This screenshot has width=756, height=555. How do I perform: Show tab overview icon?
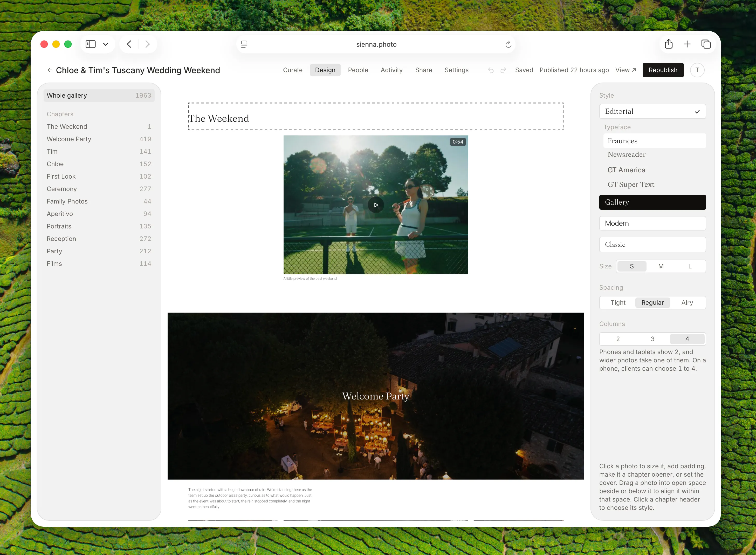click(706, 44)
